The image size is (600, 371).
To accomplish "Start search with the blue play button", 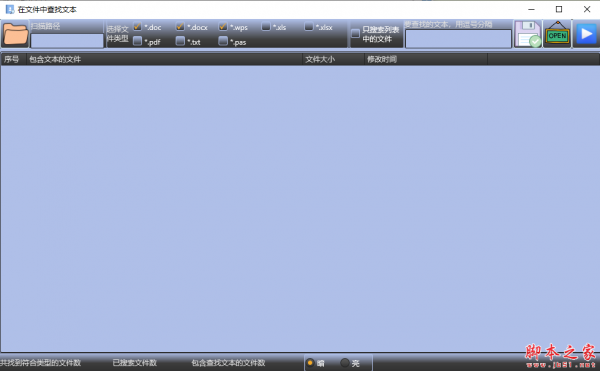I will pos(586,34).
